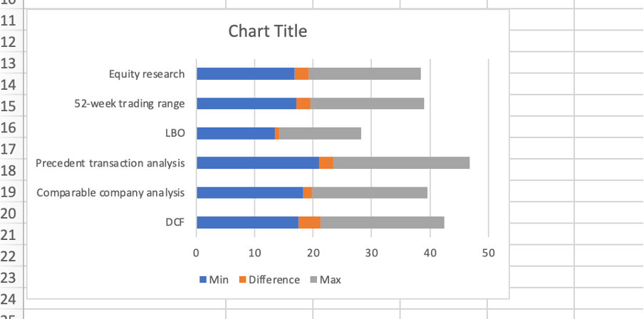The width and height of the screenshot is (644, 319).
Task: Click the gray Max bar for Equity research
Action: click(x=364, y=74)
